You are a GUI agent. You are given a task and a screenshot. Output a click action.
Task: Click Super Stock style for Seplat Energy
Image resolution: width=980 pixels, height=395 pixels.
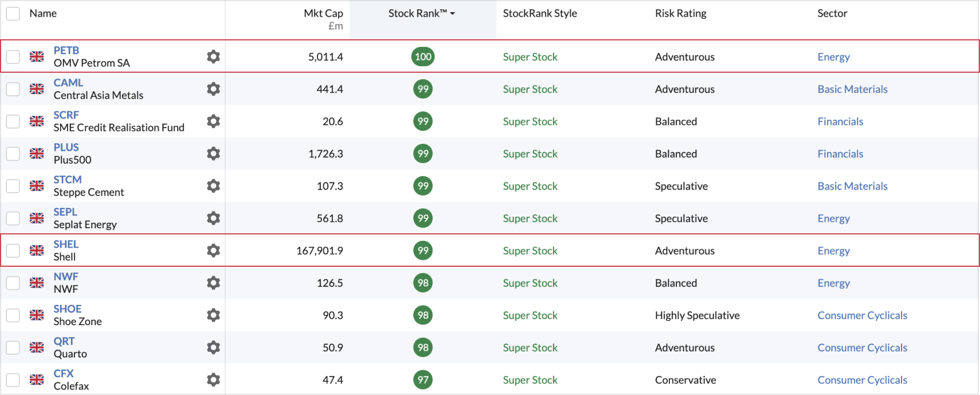tap(530, 218)
